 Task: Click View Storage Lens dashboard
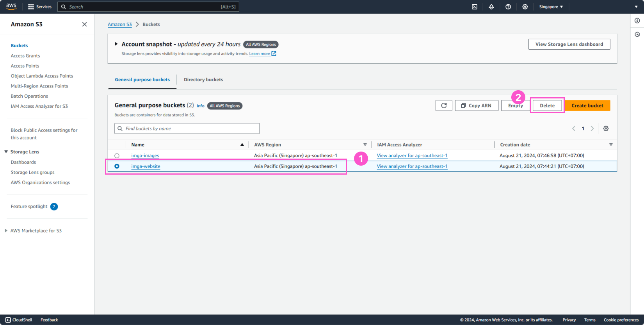tap(569, 44)
